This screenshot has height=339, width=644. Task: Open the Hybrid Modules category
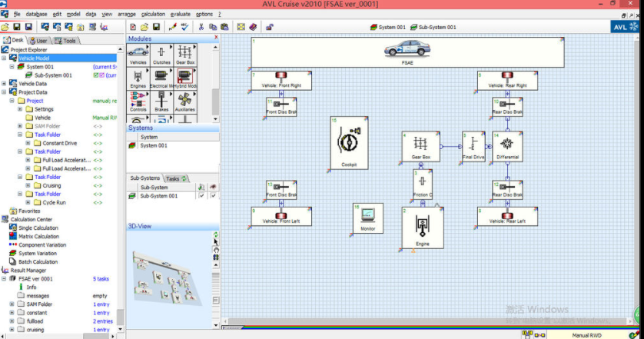tap(185, 78)
